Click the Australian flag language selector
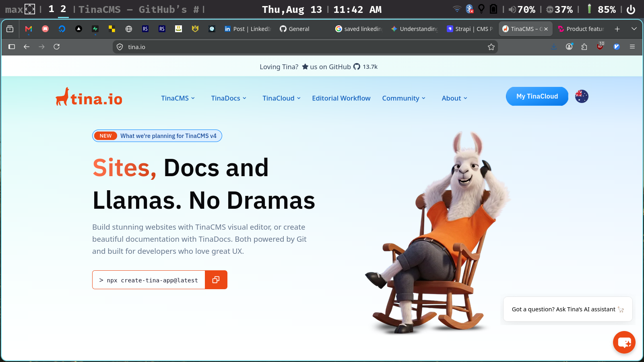 click(x=582, y=96)
